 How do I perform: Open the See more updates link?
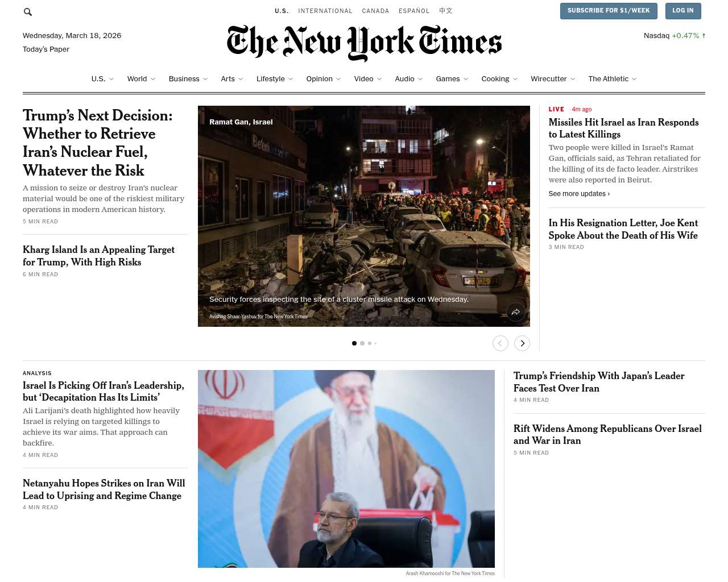tap(579, 194)
